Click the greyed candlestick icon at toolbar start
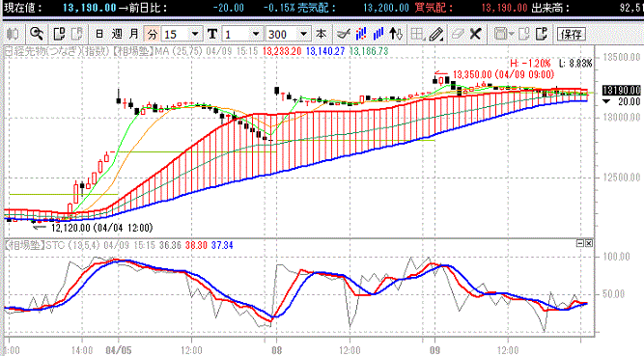Viewport: 644px width, 356px height. (x=13, y=34)
